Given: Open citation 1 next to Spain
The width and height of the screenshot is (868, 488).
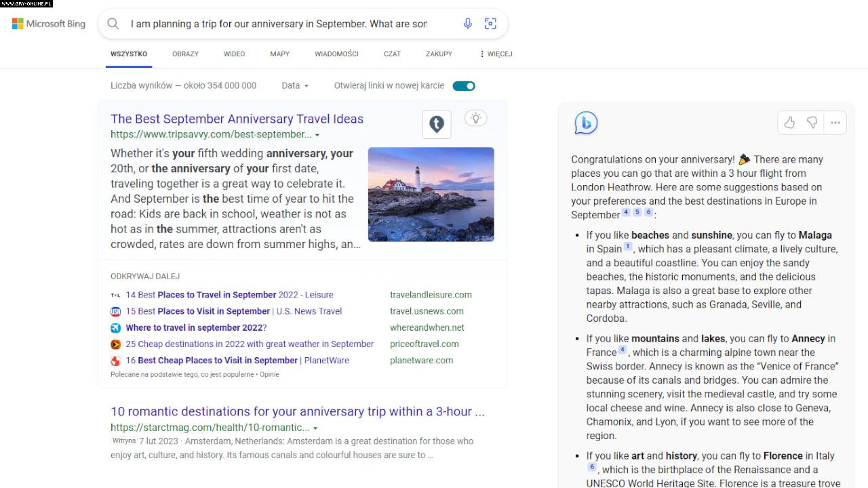Looking at the screenshot, I should click(x=628, y=247).
